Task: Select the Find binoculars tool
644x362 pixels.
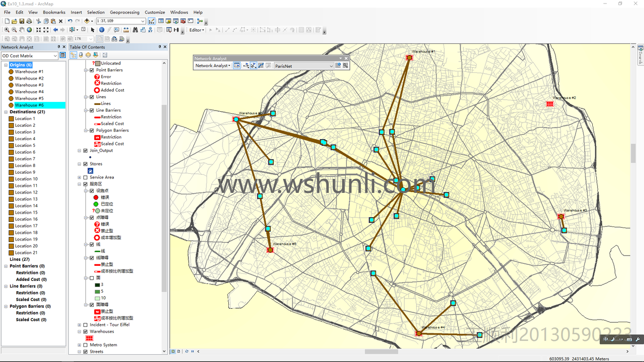Action: click(135, 30)
